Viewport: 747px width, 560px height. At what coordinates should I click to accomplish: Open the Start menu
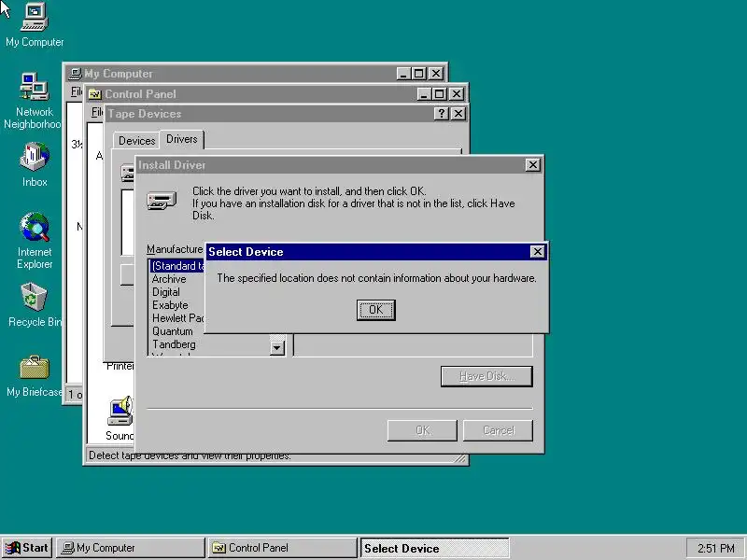[27, 548]
